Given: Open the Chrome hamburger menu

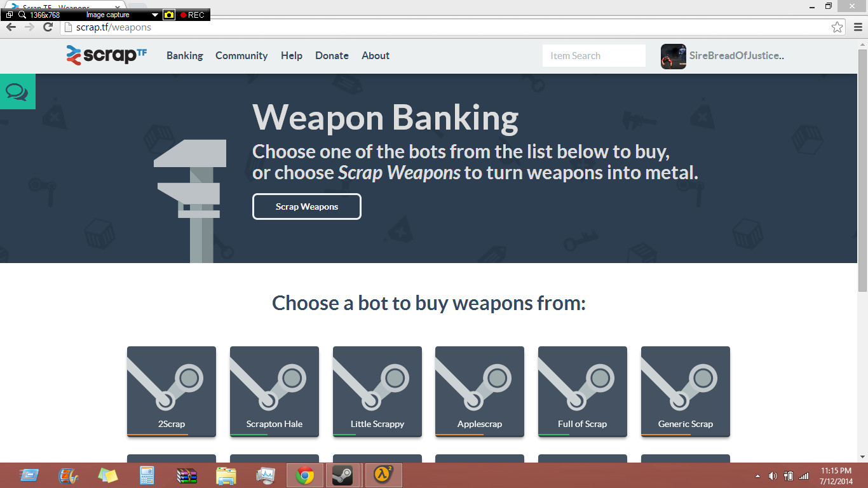Looking at the screenshot, I should click(858, 27).
